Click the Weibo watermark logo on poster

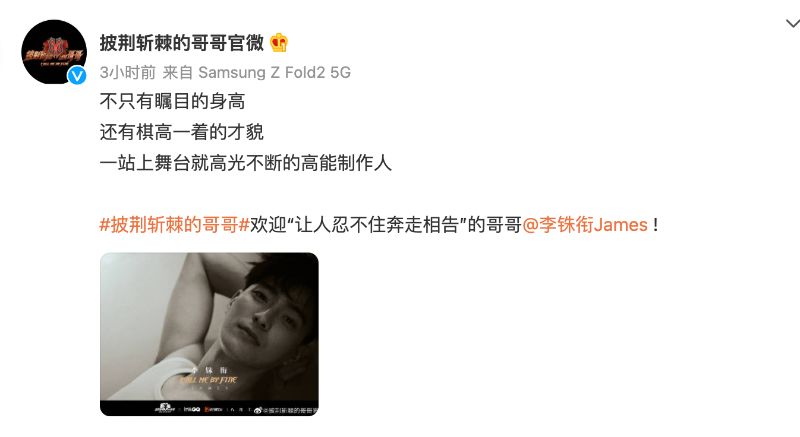[x=258, y=410]
